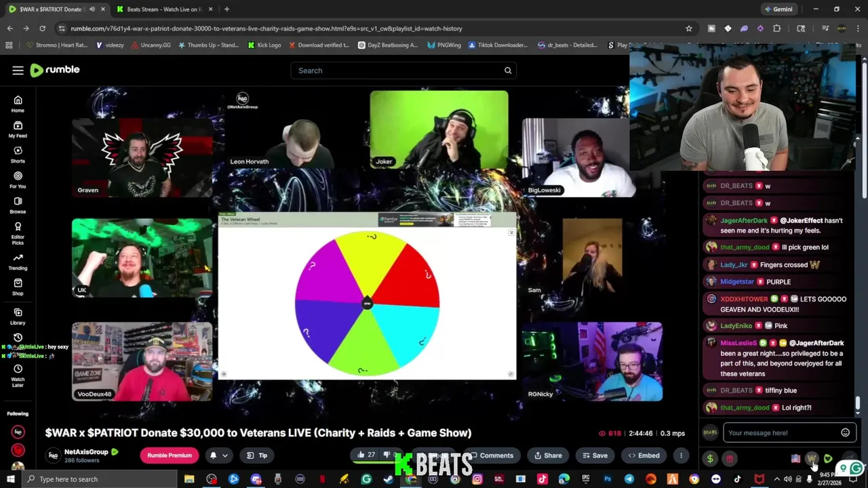
Task: Click the Rumble Premium button
Action: (x=170, y=455)
